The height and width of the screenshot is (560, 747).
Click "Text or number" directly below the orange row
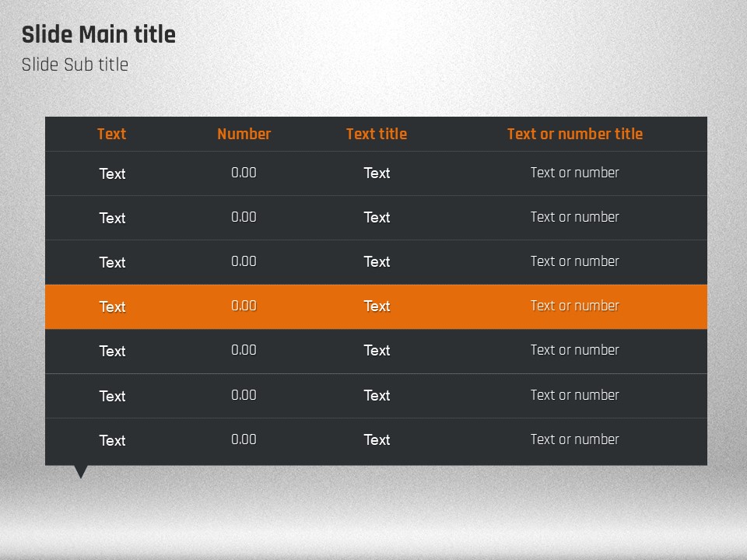(575, 350)
